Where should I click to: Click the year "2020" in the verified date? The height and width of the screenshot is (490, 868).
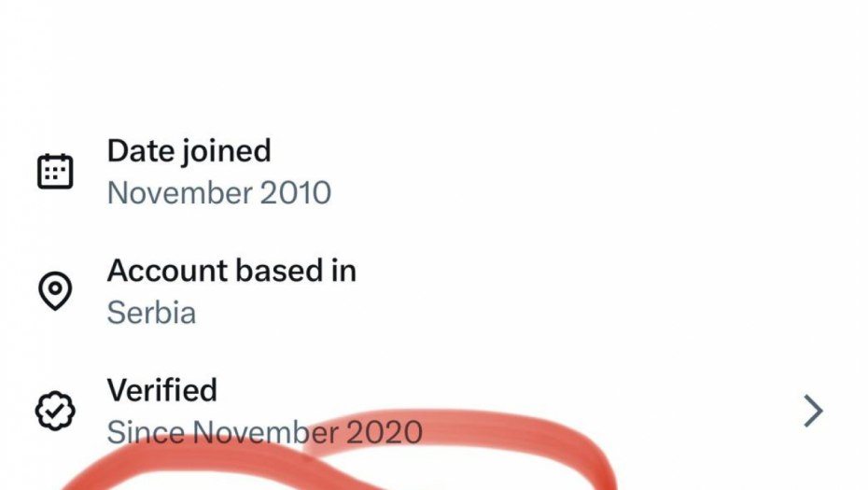tap(385, 432)
